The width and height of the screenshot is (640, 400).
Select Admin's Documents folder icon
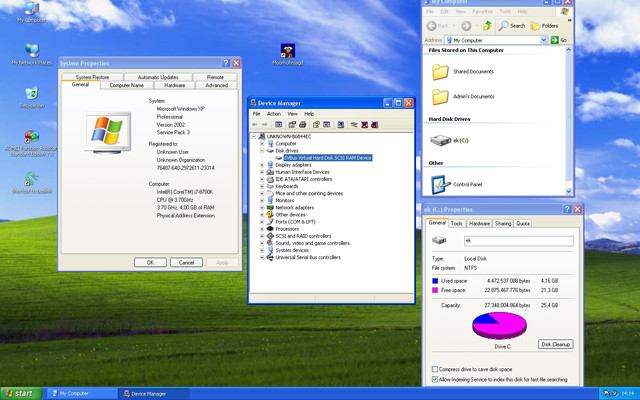tap(440, 97)
